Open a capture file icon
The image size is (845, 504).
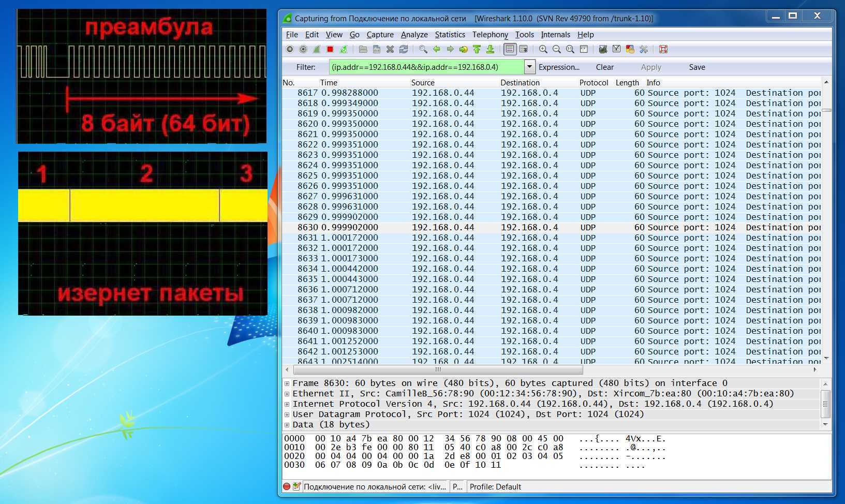pos(363,49)
